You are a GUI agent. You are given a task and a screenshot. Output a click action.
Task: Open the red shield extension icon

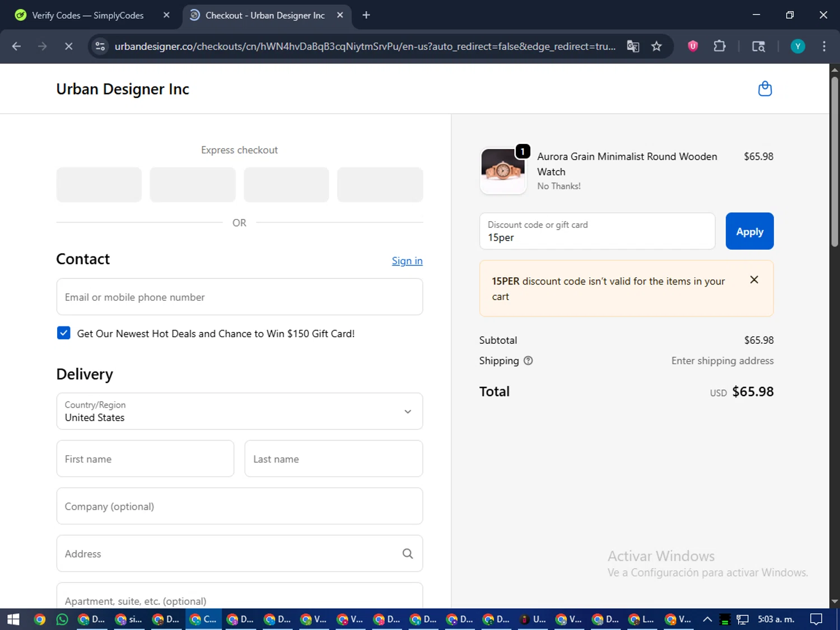point(693,46)
